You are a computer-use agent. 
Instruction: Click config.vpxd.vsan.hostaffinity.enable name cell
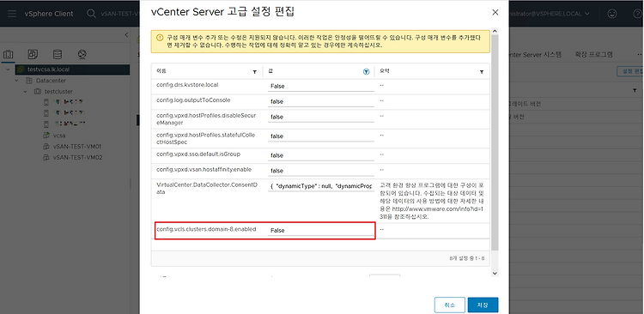(204, 169)
